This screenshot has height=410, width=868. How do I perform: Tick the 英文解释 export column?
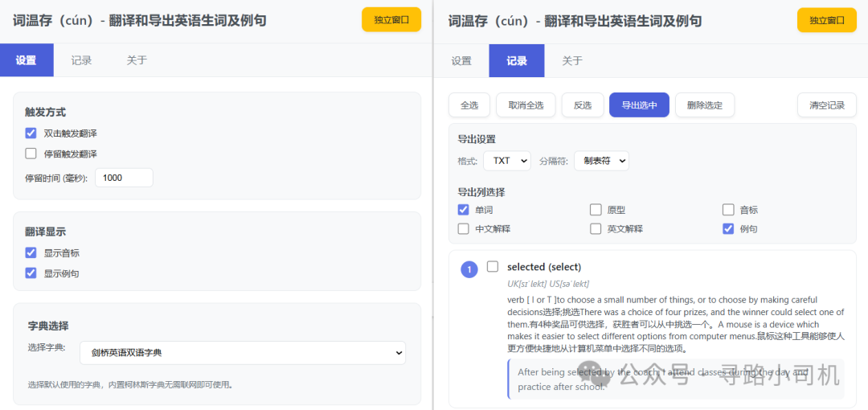coord(596,229)
